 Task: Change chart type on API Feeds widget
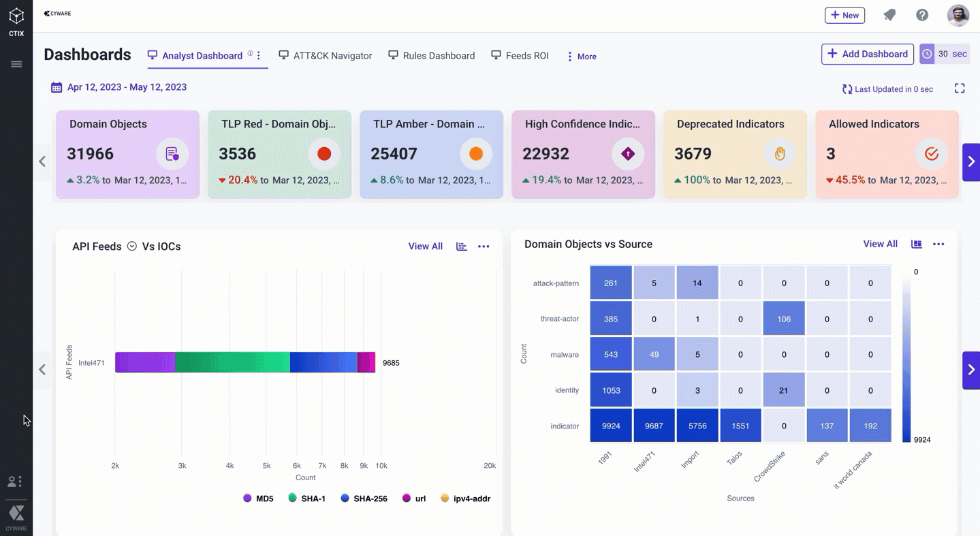click(x=462, y=247)
